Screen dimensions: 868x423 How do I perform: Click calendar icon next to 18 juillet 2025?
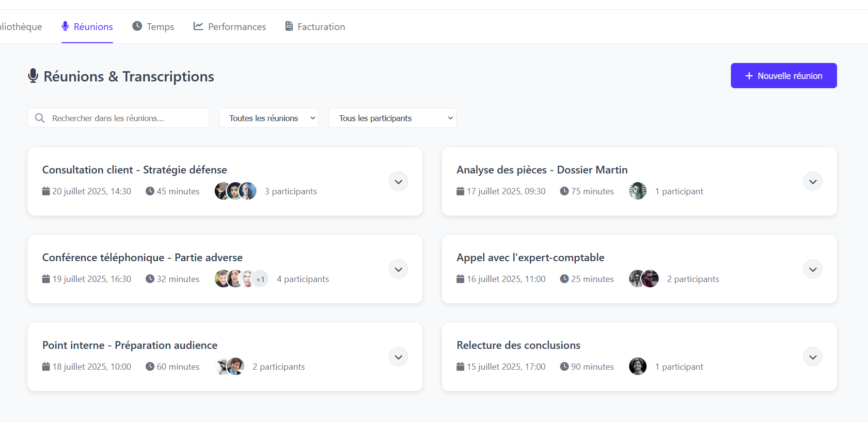pos(46,366)
